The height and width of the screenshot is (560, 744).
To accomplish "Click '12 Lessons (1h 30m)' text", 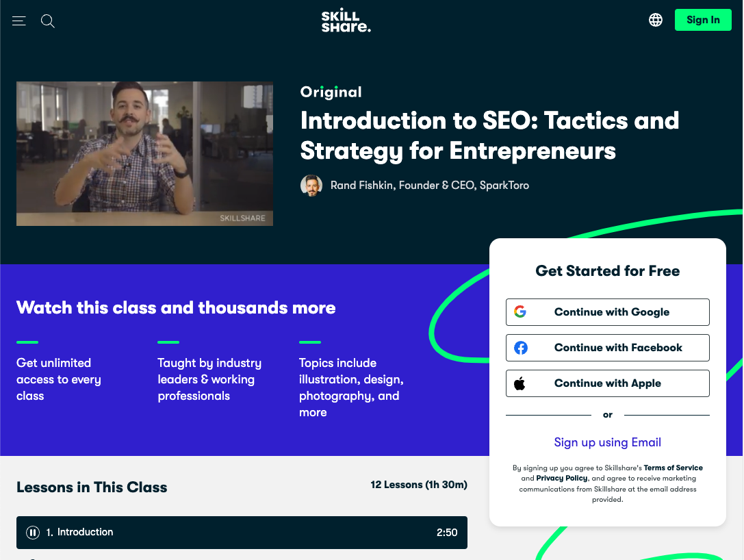I will pos(418,485).
